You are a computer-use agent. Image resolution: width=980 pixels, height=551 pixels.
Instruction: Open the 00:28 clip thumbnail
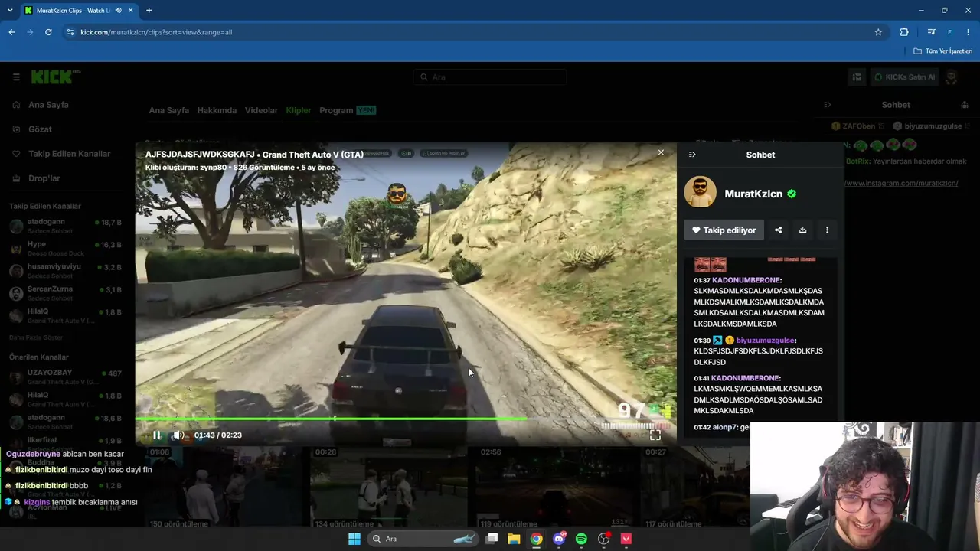click(x=387, y=487)
